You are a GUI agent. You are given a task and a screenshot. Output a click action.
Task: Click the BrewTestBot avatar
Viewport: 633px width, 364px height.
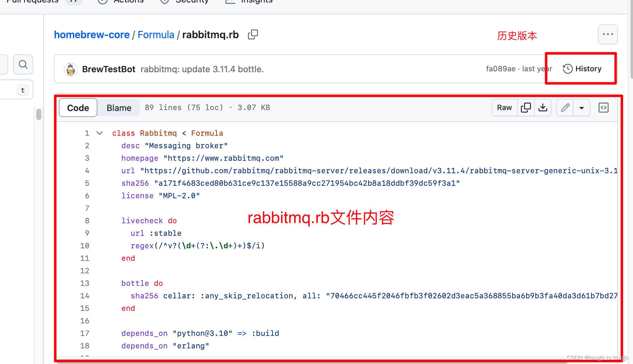pos(71,69)
